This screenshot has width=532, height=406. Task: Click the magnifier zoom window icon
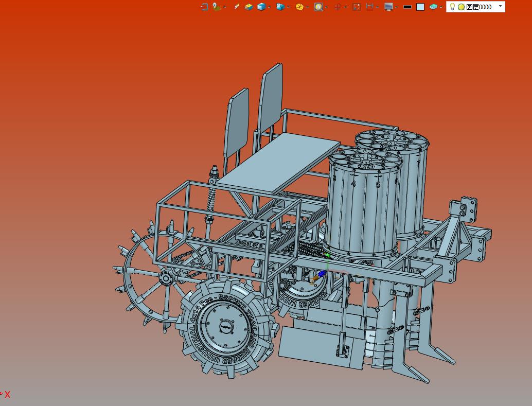318,7
